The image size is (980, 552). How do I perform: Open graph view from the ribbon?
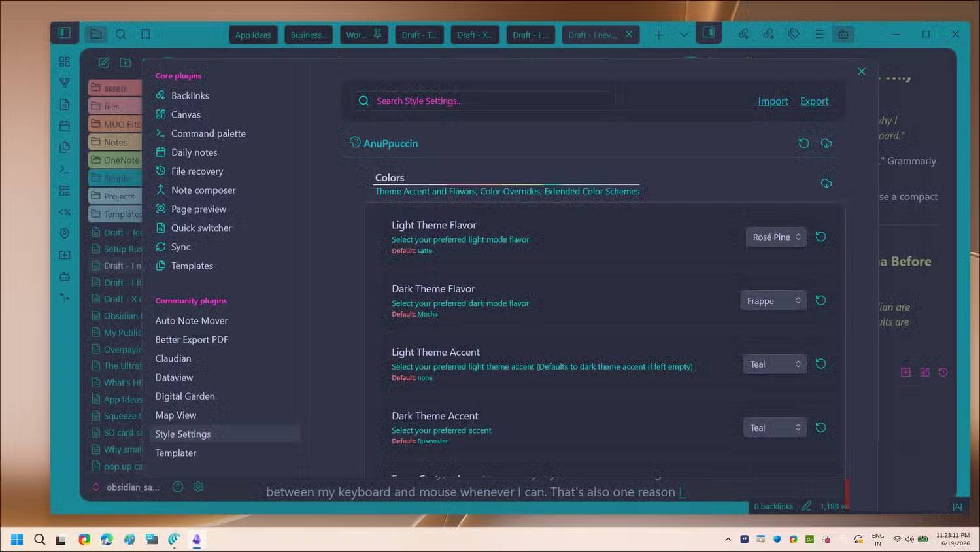tap(64, 83)
